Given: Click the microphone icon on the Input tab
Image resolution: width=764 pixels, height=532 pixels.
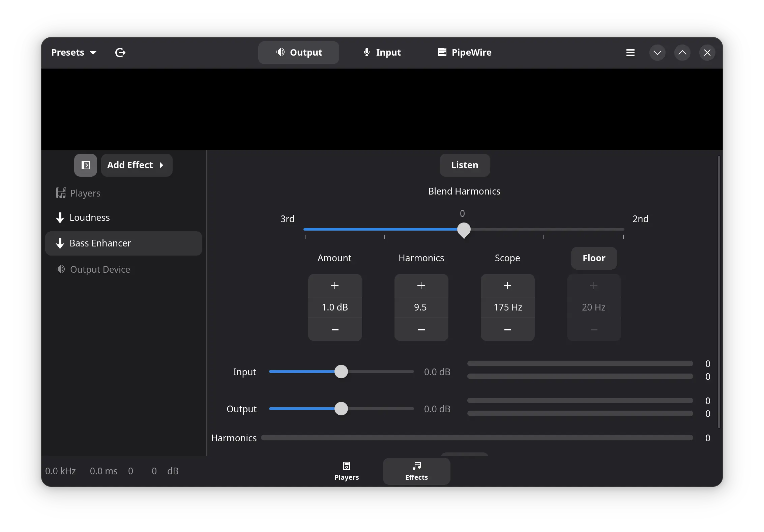Looking at the screenshot, I should pos(366,52).
